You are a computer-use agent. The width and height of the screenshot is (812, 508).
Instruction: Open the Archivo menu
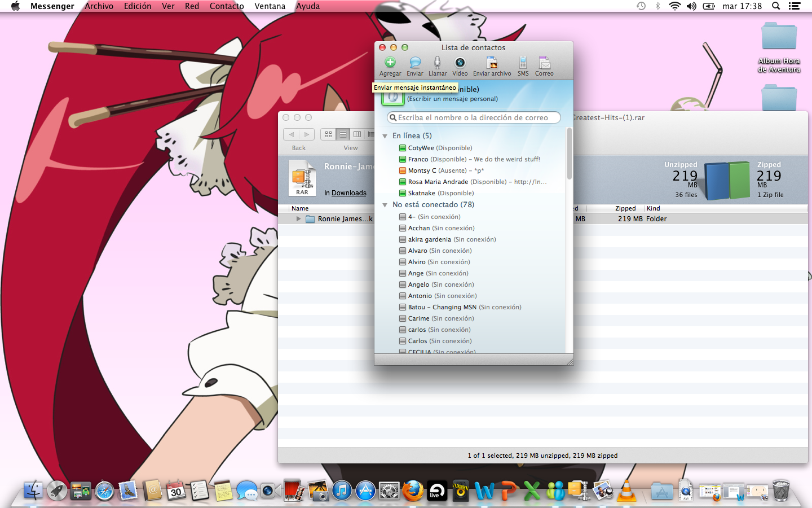[x=99, y=6]
